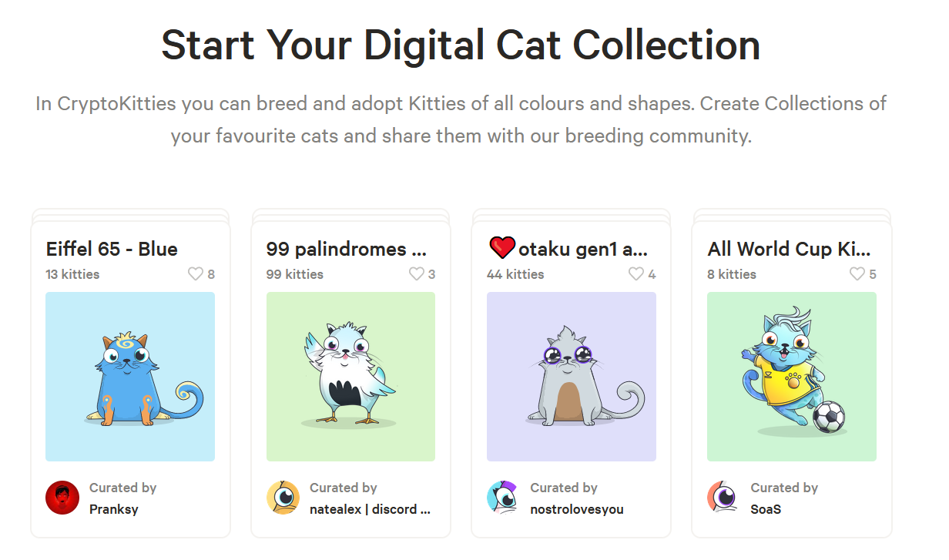Like the otaku gen1 collection
949x560 pixels.
click(x=637, y=274)
